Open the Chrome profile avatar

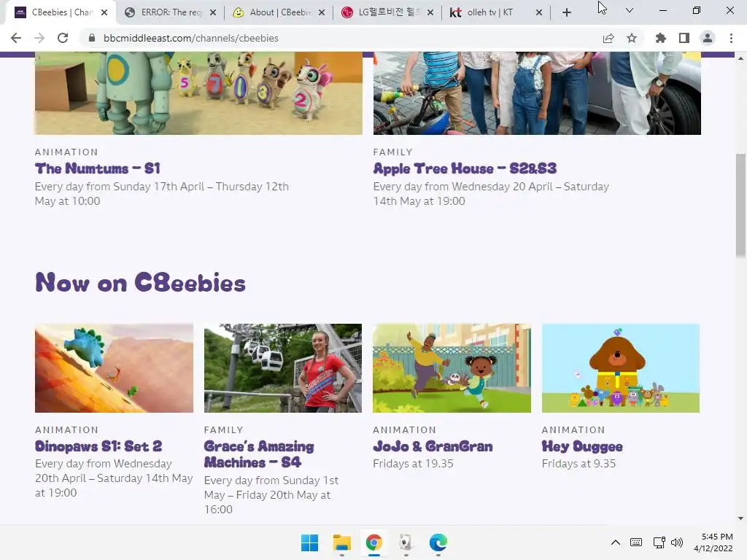click(x=708, y=38)
